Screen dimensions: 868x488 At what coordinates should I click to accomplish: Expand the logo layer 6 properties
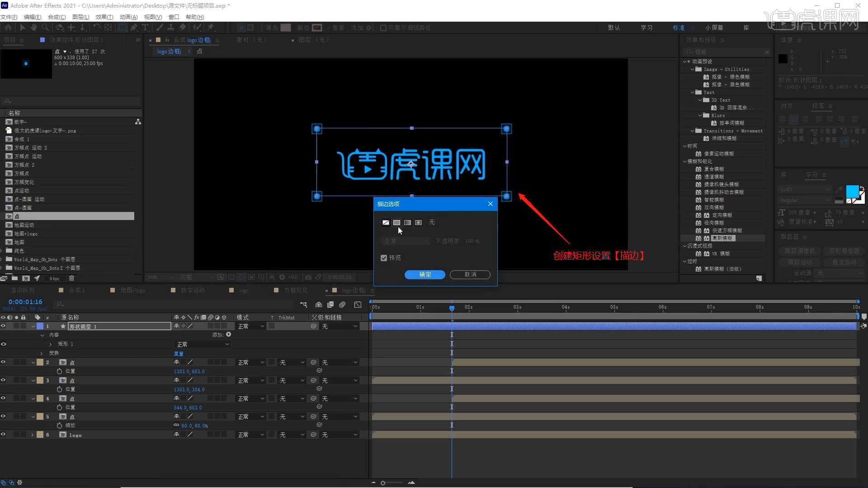[x=33, y=435]
